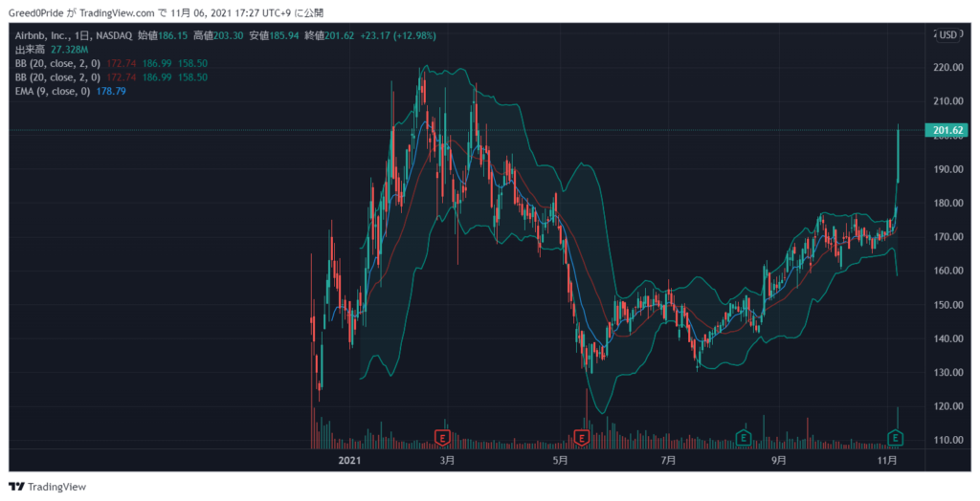The image size is (980, 501).
Task: Click the 9月 label on time axis
Action: pyautogui.click(x=778, y=460)
